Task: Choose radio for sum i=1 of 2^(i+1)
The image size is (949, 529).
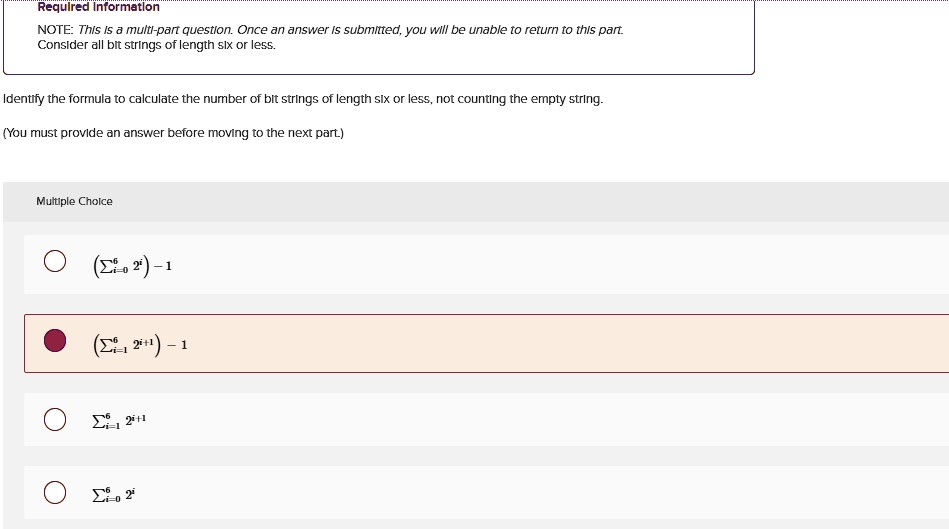Action: pyautogui.click(x=55, y=419)
